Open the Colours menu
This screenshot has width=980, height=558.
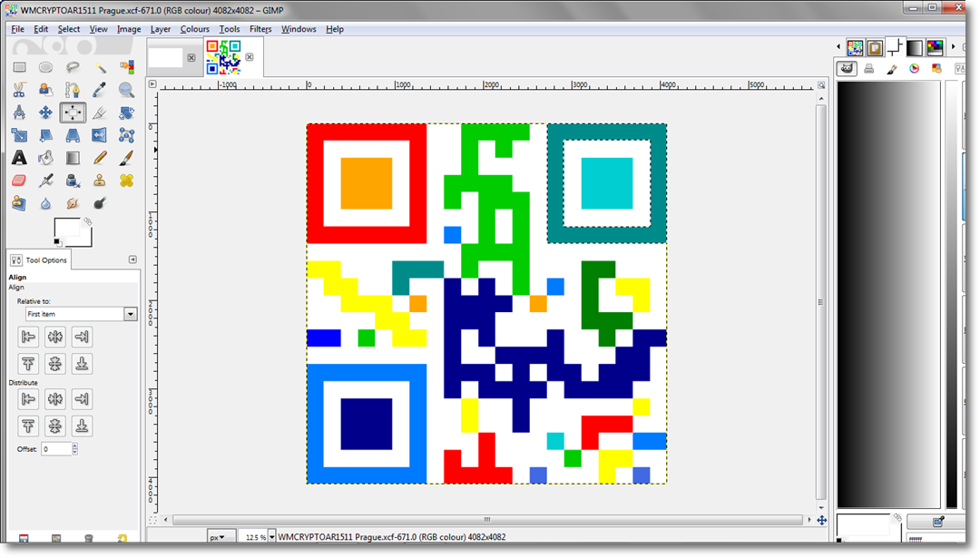tap(194, 29)
